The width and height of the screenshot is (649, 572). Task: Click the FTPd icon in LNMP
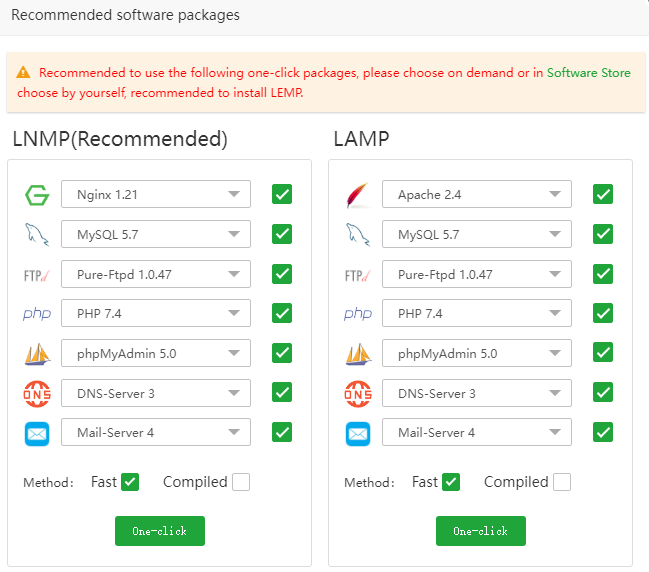[37, 275]
